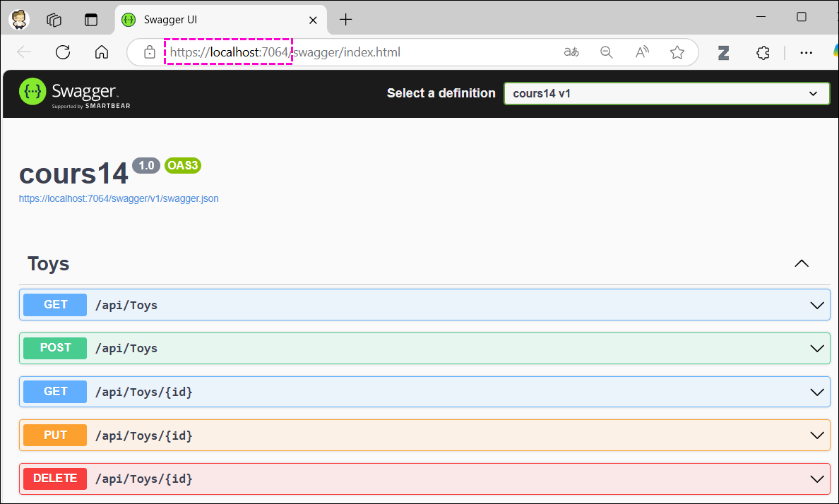Open the workspaces icon in title bar
Image resolution: width=839 pixels, height=504 pixels.
(54, 20)
